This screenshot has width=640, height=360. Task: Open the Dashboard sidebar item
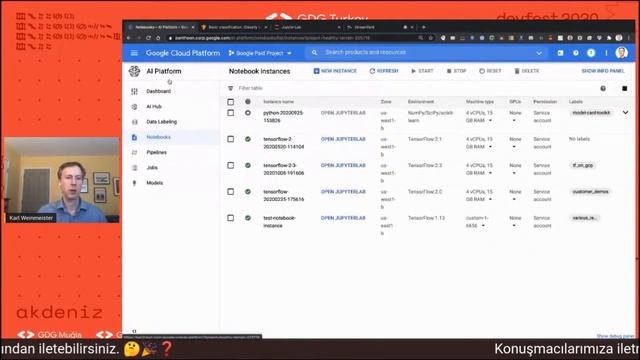(158, 91)
